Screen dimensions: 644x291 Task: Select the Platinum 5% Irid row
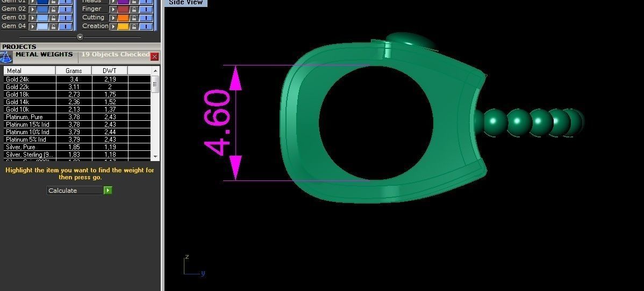point(77,139)
